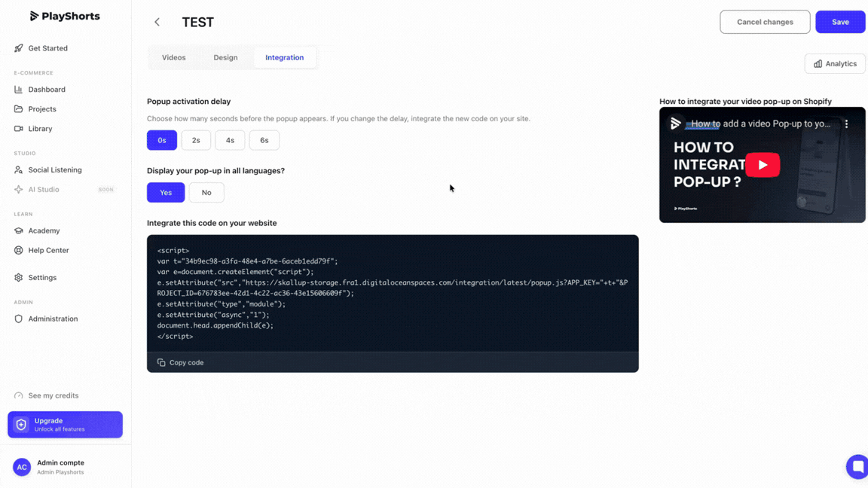Click the Save button
This screenshot has width=868, height=488.
[840, 22]
